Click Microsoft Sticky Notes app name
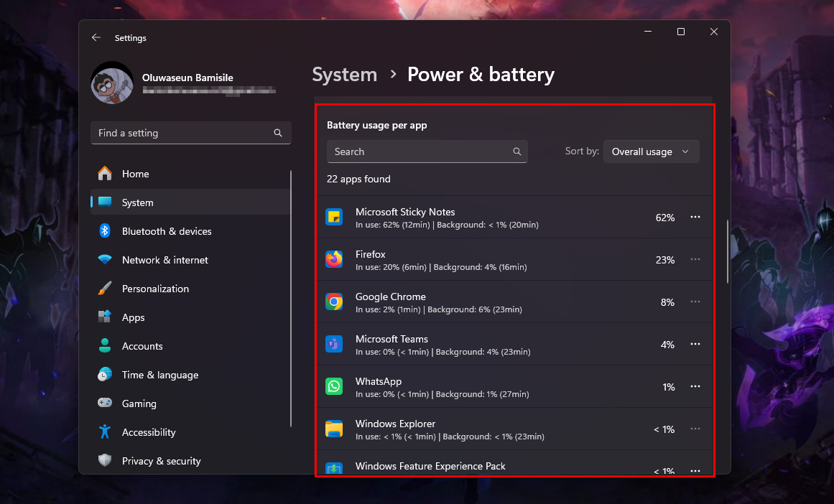 405,212
